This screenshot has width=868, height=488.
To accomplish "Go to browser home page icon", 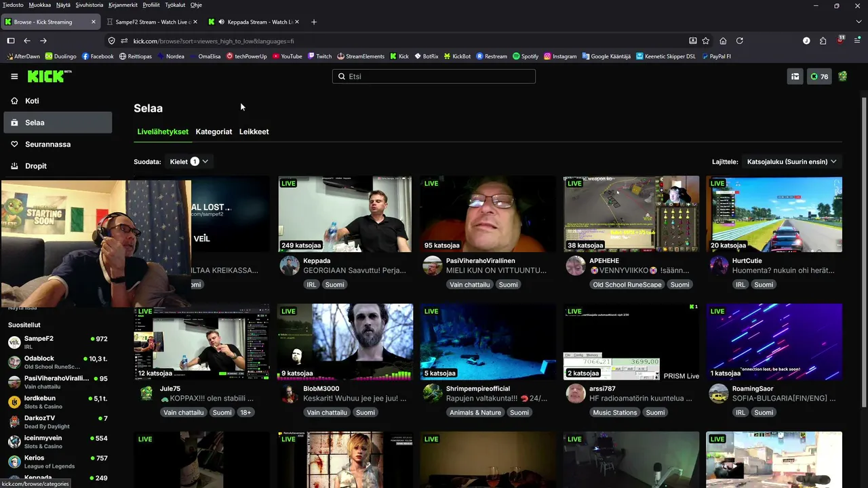I will click(723, 41).
